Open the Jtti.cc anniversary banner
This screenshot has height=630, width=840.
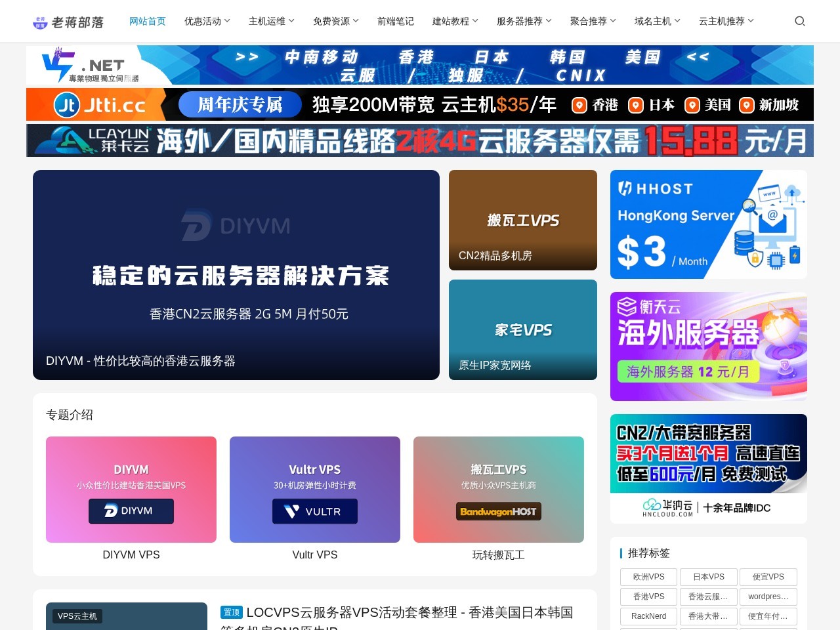point(420,104)
